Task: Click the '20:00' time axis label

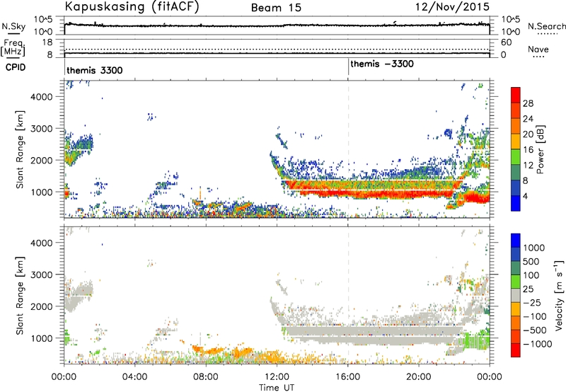Action: [x=419, y=377]
